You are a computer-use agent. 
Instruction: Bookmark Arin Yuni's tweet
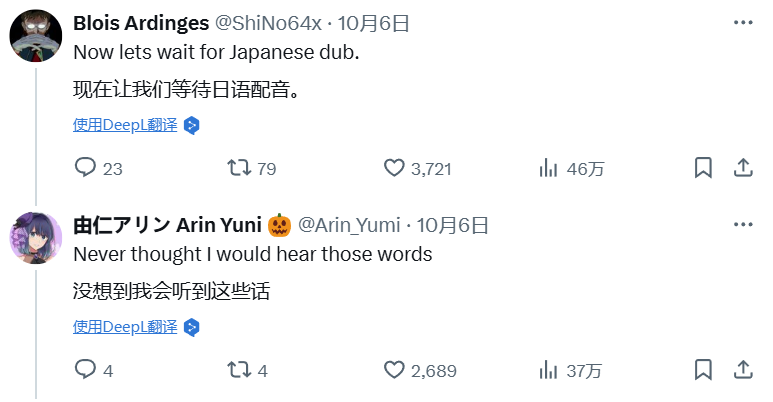pos(704,370)
